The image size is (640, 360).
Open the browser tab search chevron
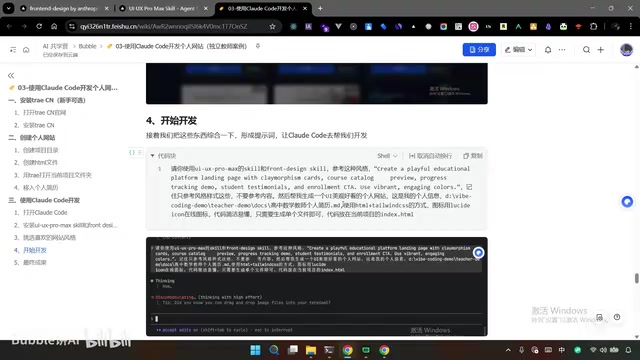[x=8, y=8]
